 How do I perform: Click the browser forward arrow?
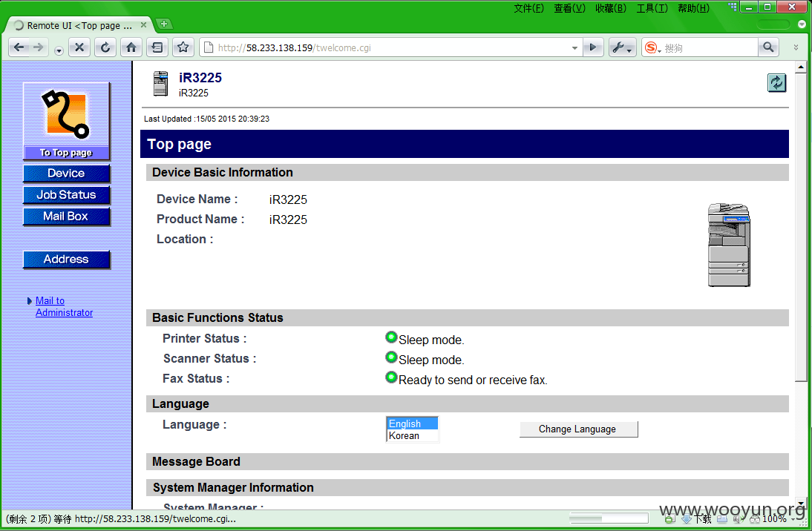coord(39,47)
